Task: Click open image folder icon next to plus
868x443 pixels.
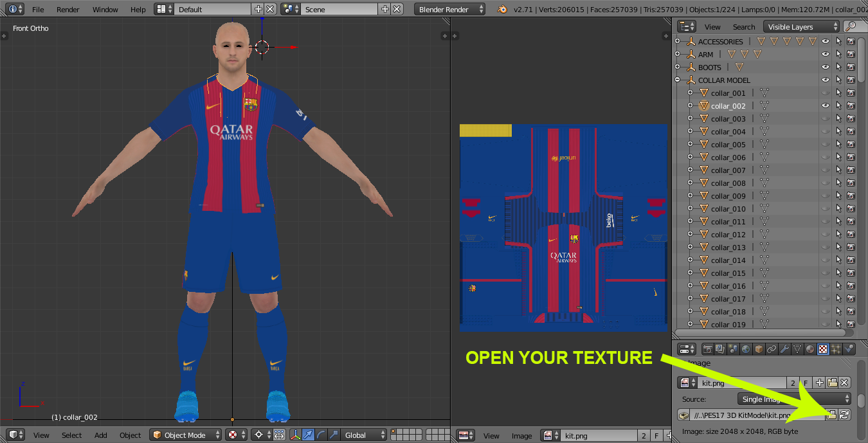Action: pos(833,383)
